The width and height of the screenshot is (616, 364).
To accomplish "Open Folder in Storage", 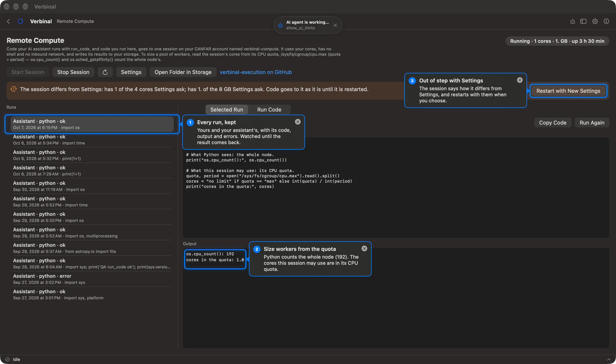I will (183, 72).
